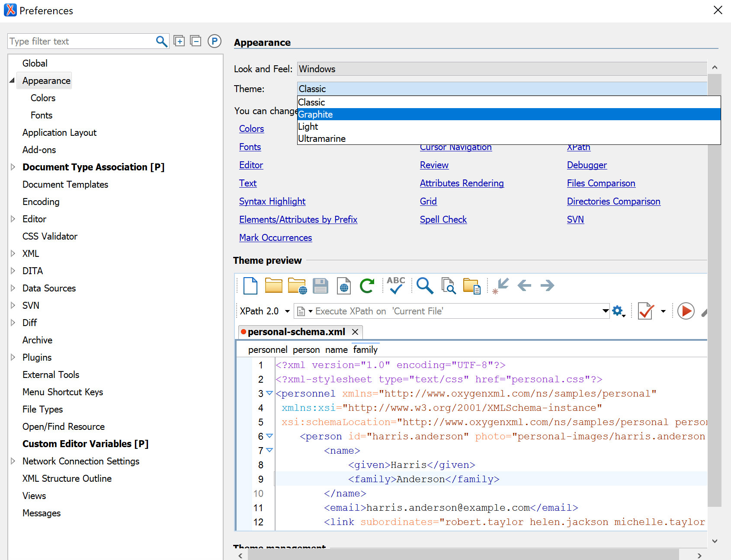Collapse the Appearance tree node

coord(12,80)
